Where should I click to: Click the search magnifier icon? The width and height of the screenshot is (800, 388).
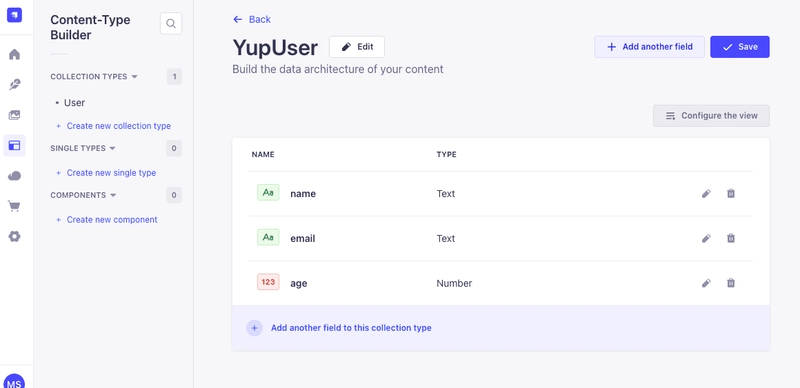click(x=171, y=23)
